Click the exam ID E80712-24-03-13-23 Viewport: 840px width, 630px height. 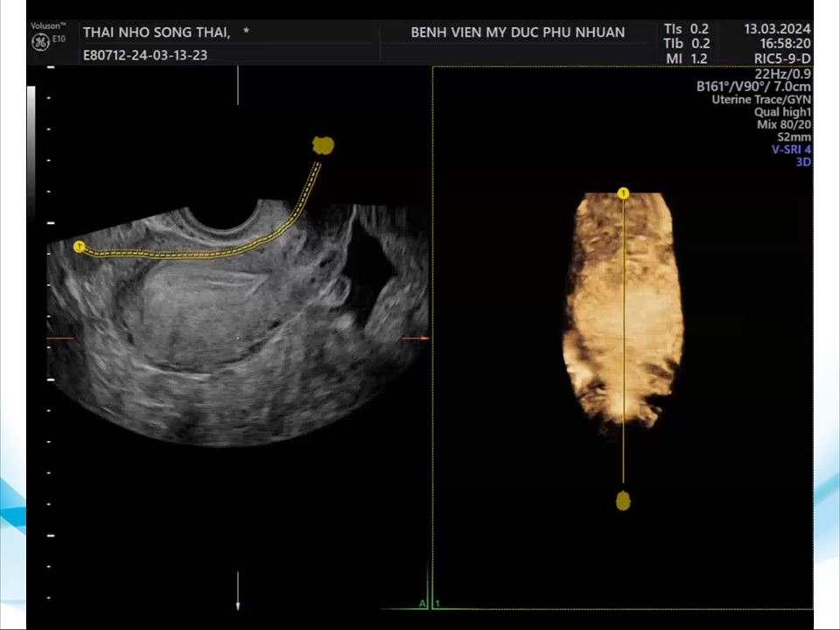pos(145,55)
